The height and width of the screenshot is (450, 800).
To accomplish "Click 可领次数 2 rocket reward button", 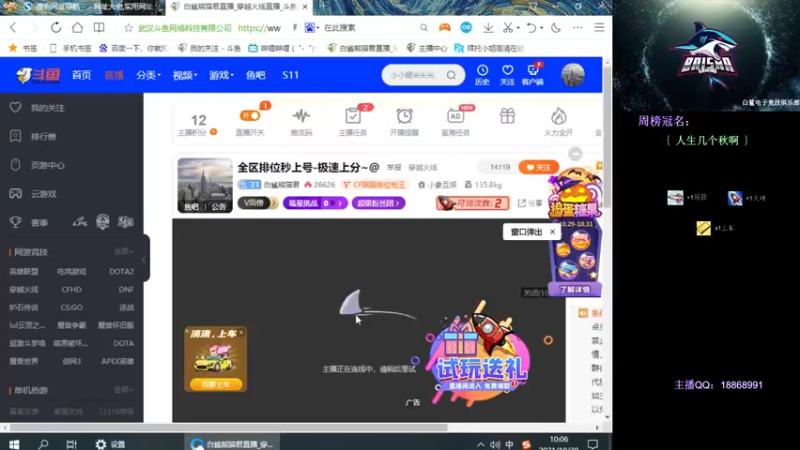I will (x=472, y=203).
